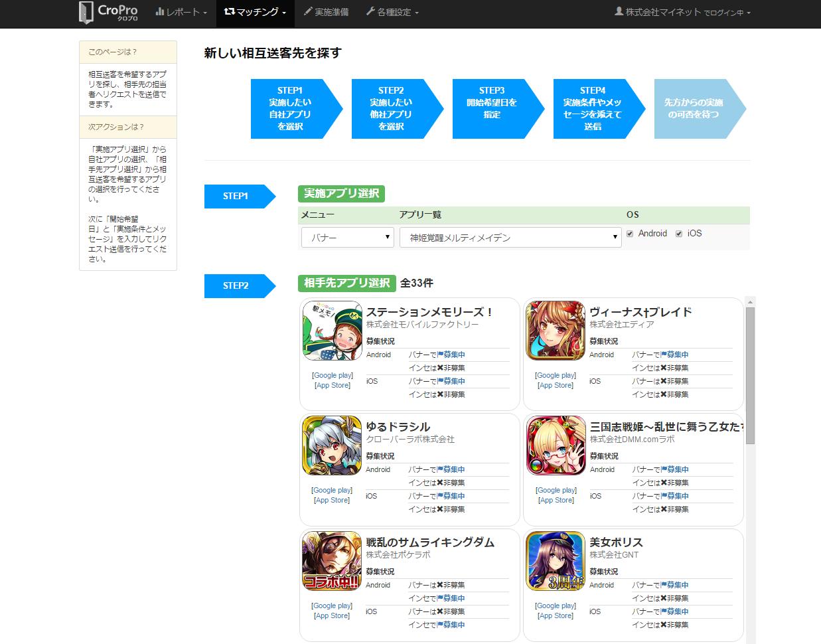The width and height of the screenshot is (821, 644).
Task: Click the bar chart icon beside レポート
Action: [x=159, y=12]
